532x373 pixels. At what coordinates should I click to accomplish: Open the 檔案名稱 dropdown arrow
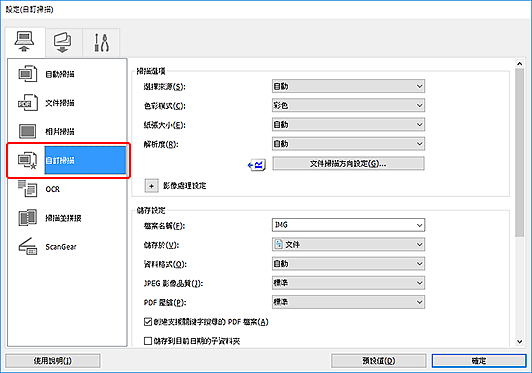(x=419, y=225)
